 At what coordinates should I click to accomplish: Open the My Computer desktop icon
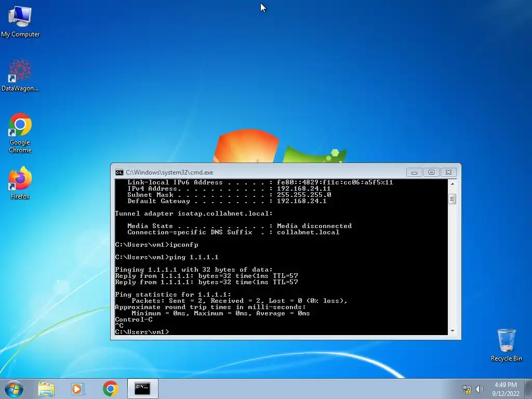[20, 21]
